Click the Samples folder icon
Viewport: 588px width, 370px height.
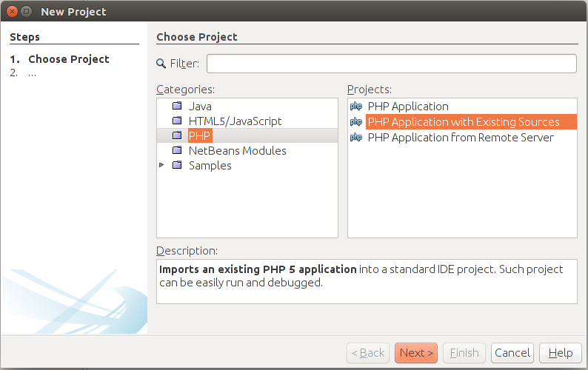tap(177, 165)
